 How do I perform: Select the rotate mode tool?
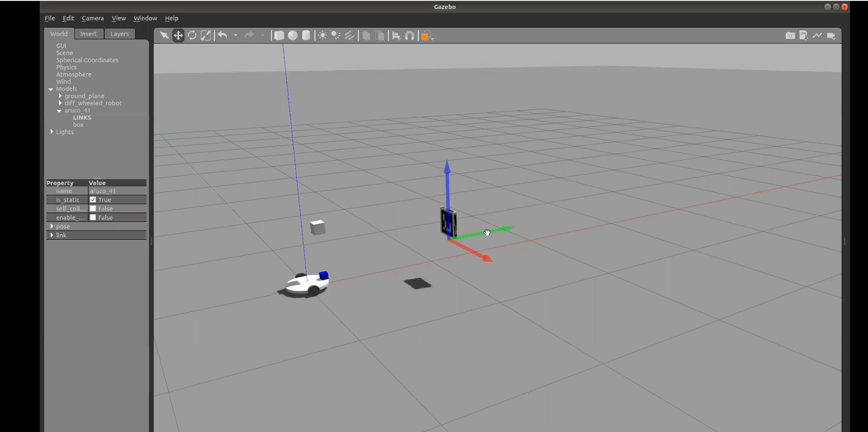click(192, 35)
